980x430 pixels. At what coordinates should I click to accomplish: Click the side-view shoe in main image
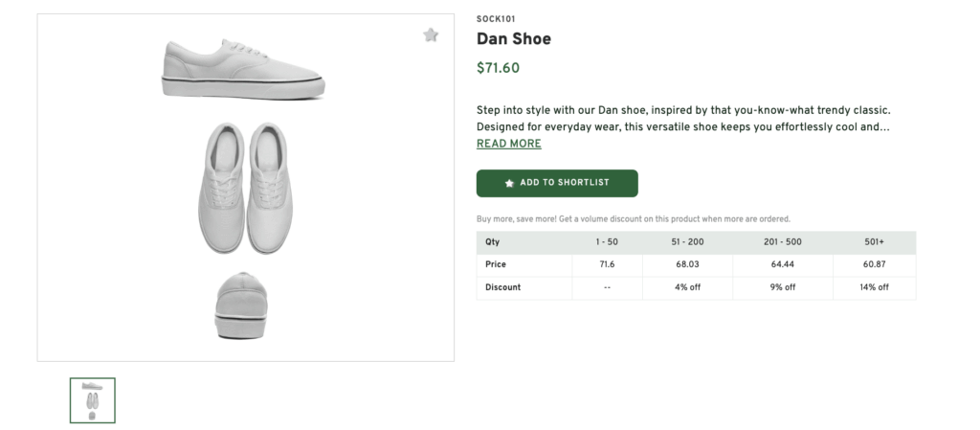click(243, 69)
